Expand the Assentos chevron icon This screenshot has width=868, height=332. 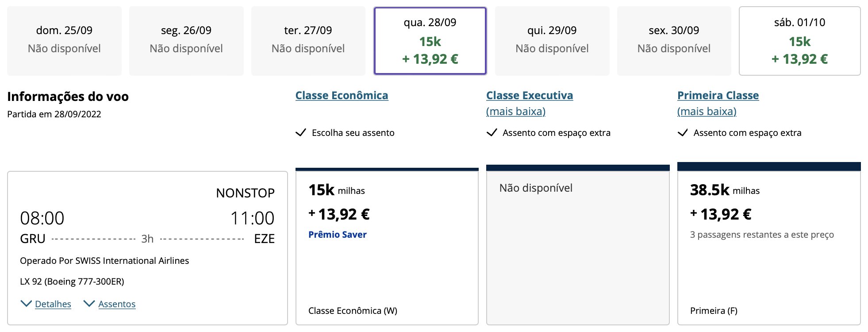(x=89, y=304)
